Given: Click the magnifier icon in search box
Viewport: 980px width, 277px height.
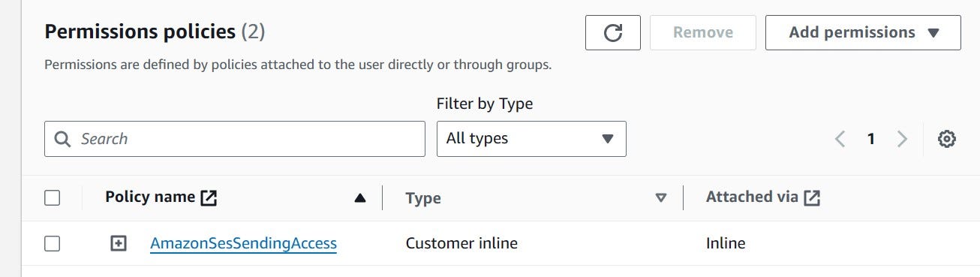Looking at the screenshot, I should coord(62,139).
